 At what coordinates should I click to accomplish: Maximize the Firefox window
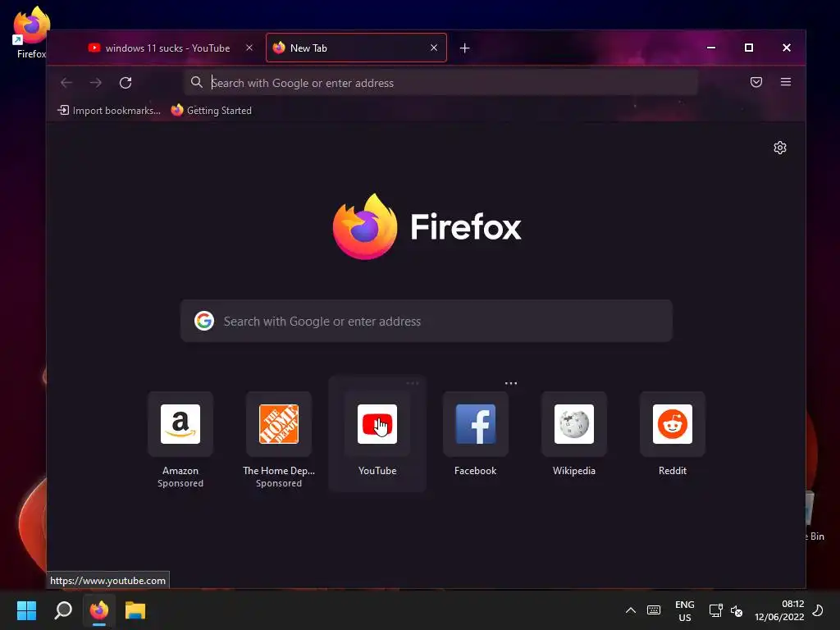point(749,48)
